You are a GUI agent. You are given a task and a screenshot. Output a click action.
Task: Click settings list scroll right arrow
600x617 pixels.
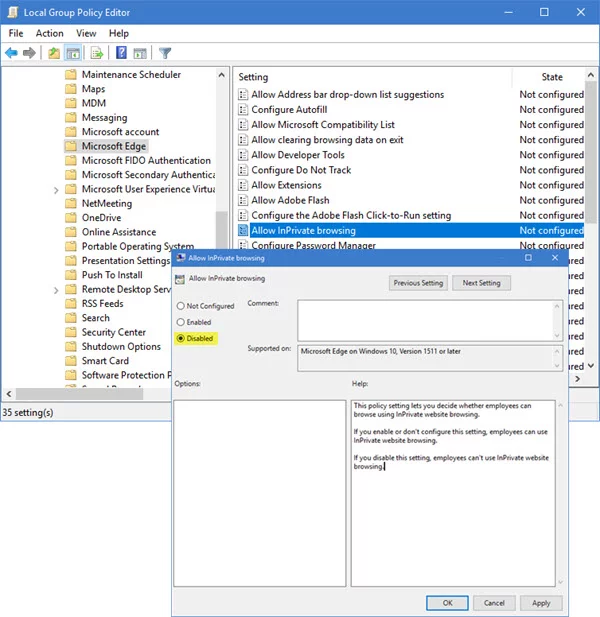[x=577, y=379]
